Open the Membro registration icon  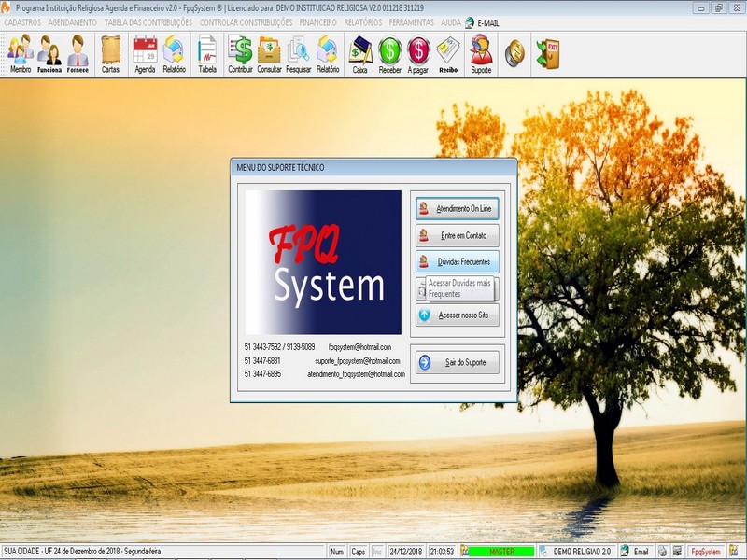click(x=21, y=54)
